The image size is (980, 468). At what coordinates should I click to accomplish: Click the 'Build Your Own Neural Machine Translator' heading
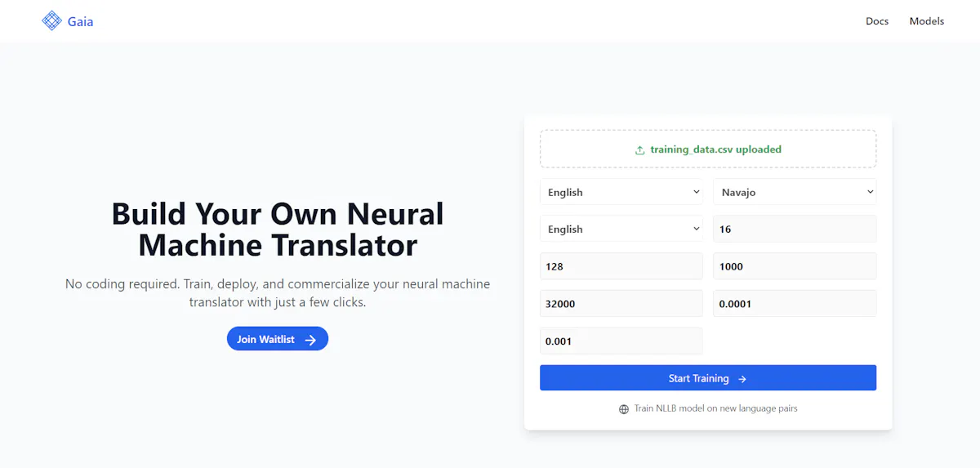(x=278, y=230)
